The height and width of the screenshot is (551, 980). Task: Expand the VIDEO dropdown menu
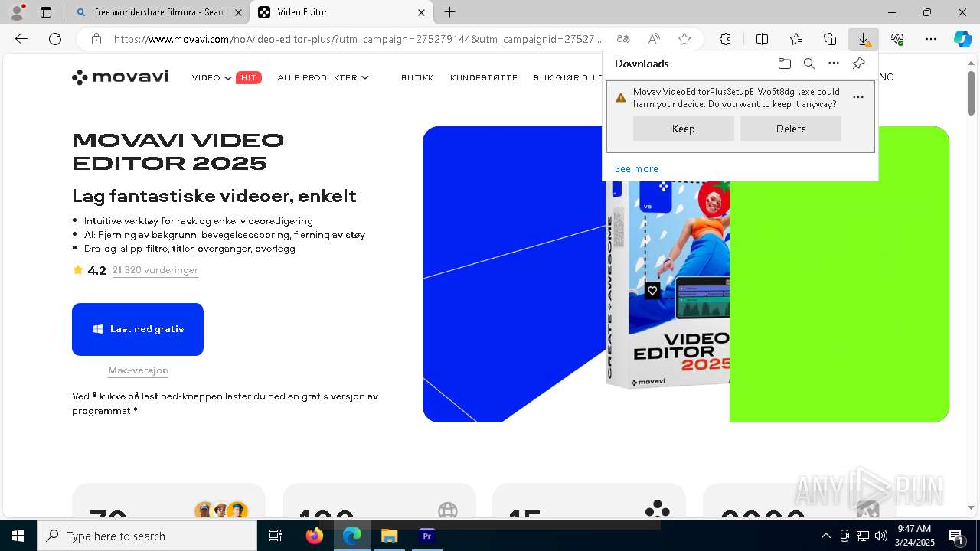pyautogui.click(x=212, y=77)
